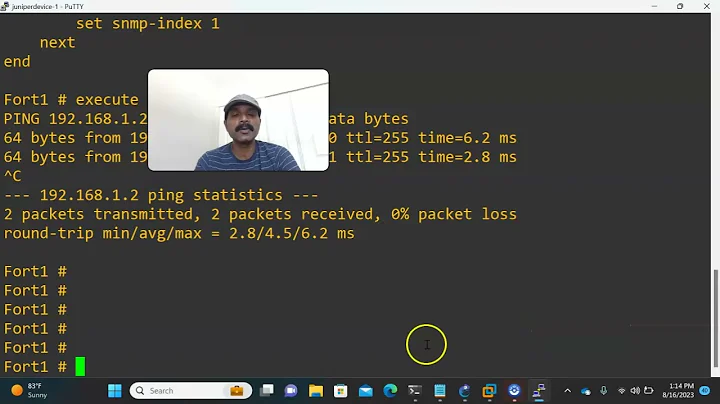Open the PuTTY window system menu icon
This screenshot has height=404, width=720.
[x=5, y=6]
